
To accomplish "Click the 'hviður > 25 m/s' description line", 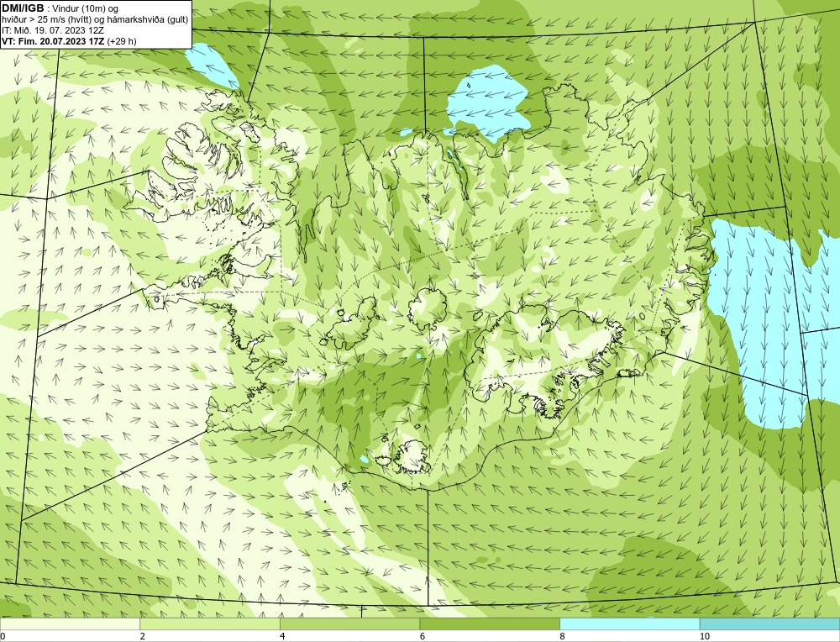I will tap(94, 20).
